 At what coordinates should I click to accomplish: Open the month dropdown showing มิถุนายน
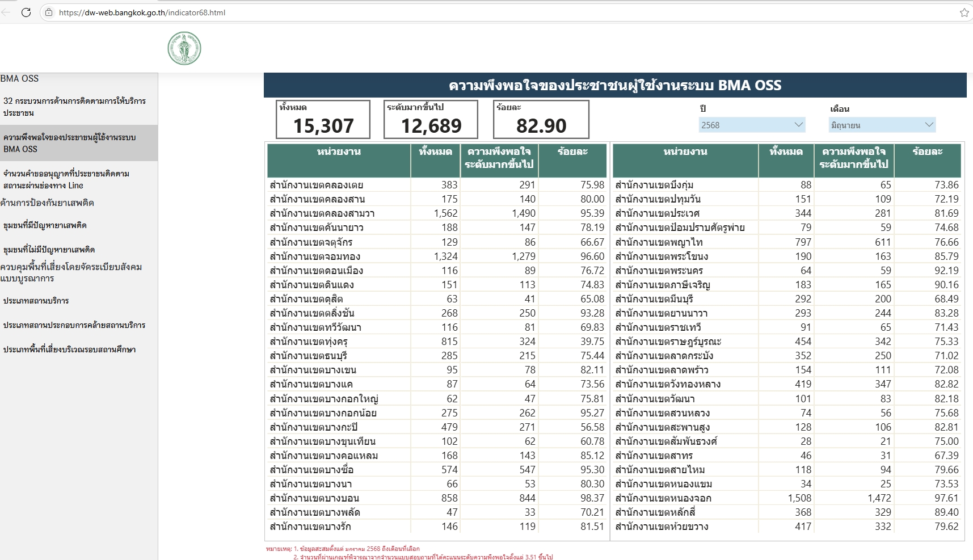[x=882, y=125]
